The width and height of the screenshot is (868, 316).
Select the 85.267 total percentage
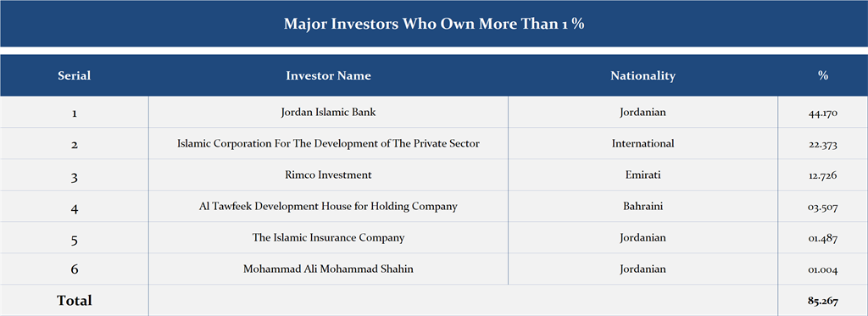click(x=822, y=302)
